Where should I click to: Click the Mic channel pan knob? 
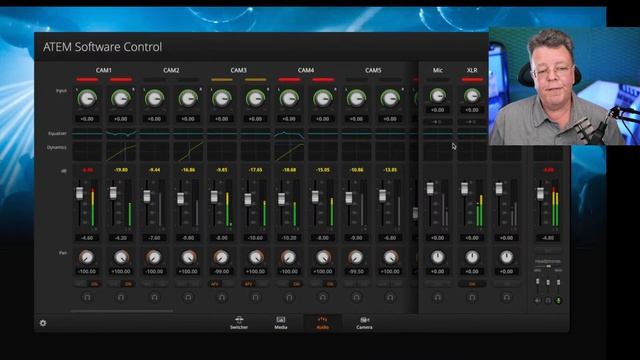click(438, 257)
